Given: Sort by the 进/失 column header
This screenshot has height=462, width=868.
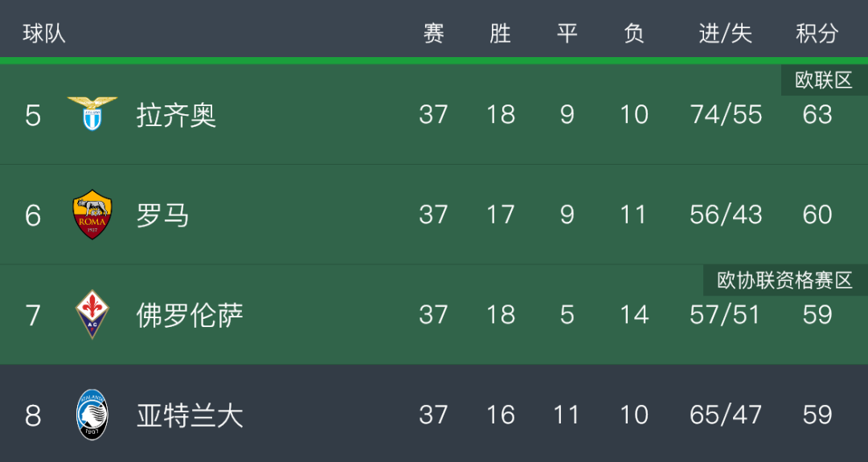Looking at the screenshot, I should [x=725, y=34].
